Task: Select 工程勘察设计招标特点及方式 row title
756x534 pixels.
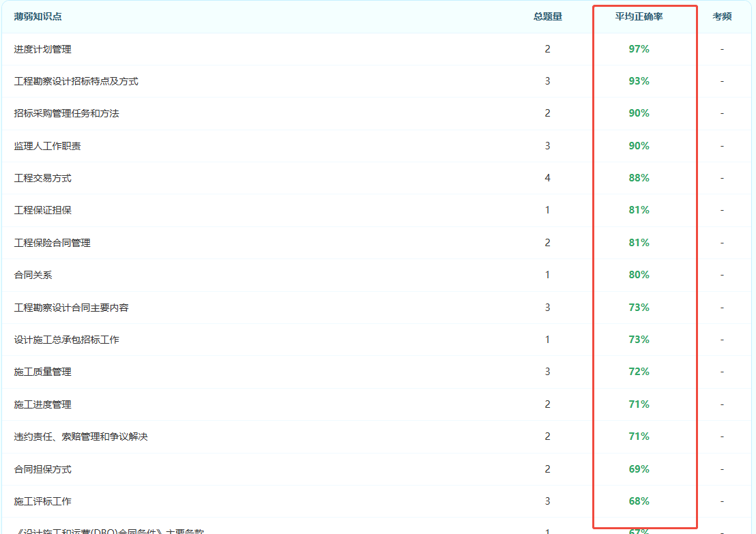Action: [76, 81]
